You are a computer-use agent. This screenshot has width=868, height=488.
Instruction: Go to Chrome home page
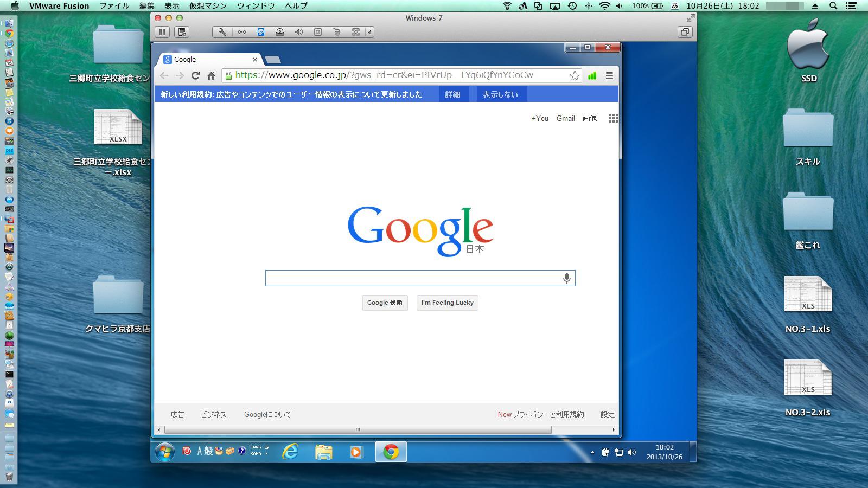point(211,75)
